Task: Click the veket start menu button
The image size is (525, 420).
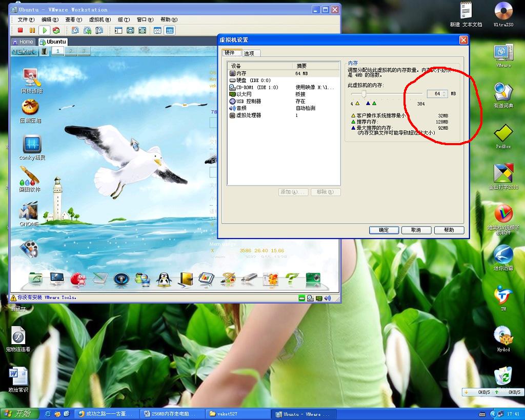Action: [x=24, y=52]
